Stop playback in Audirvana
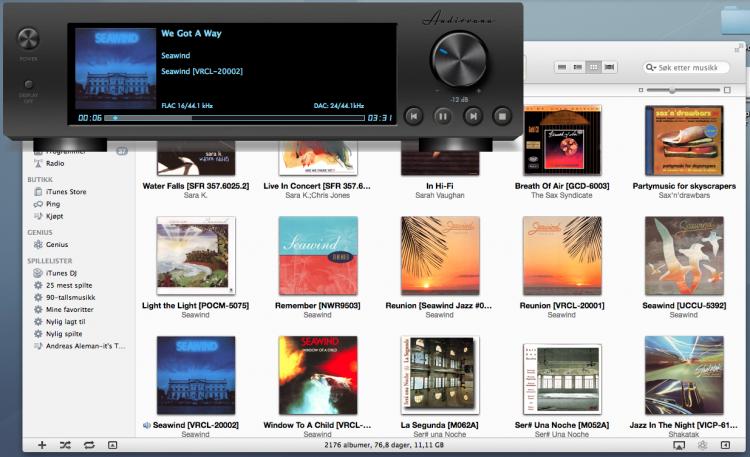 pos(502,116)
